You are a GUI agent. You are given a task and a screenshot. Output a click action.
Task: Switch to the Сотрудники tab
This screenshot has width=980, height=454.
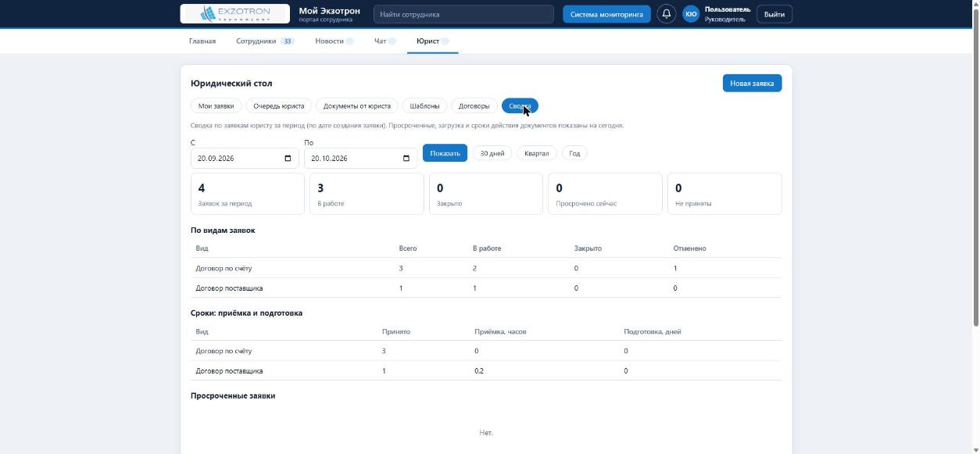[x=265, y=41]
